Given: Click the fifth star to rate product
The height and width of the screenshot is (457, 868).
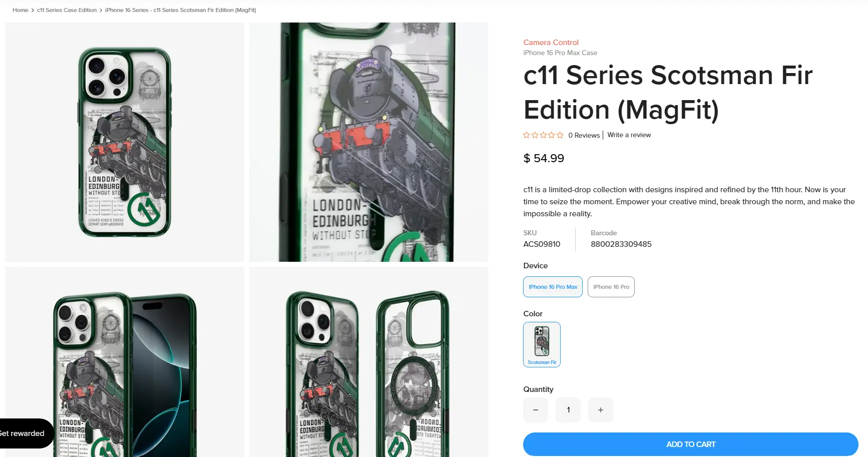Looking at the screenshot, I should pos(559,135).
